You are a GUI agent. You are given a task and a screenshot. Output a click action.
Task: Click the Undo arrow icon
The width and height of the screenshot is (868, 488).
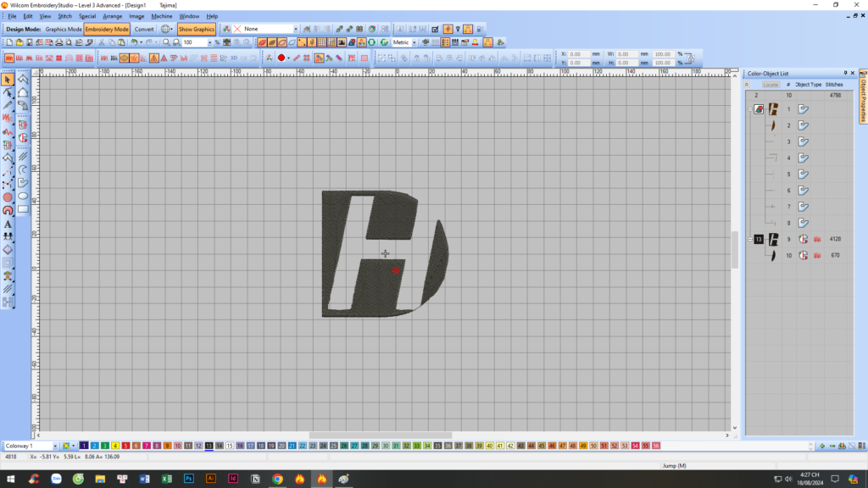[x=134, y=42]
